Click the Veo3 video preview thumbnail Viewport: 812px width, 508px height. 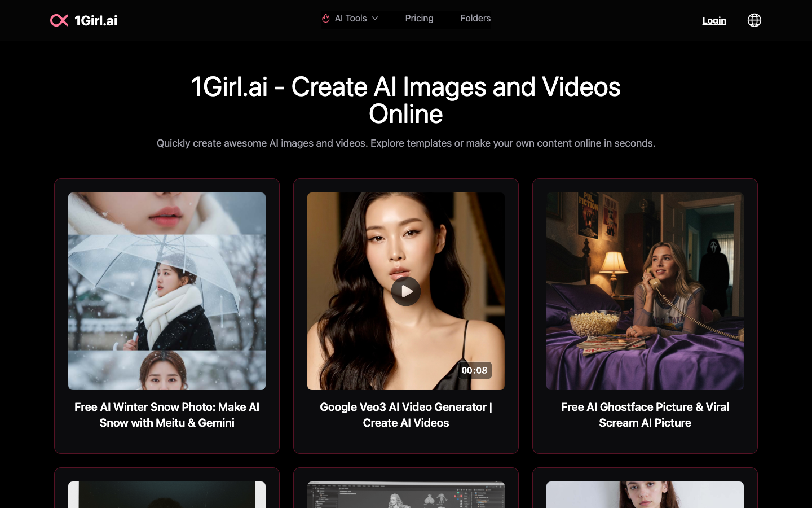tap(406, 291)
